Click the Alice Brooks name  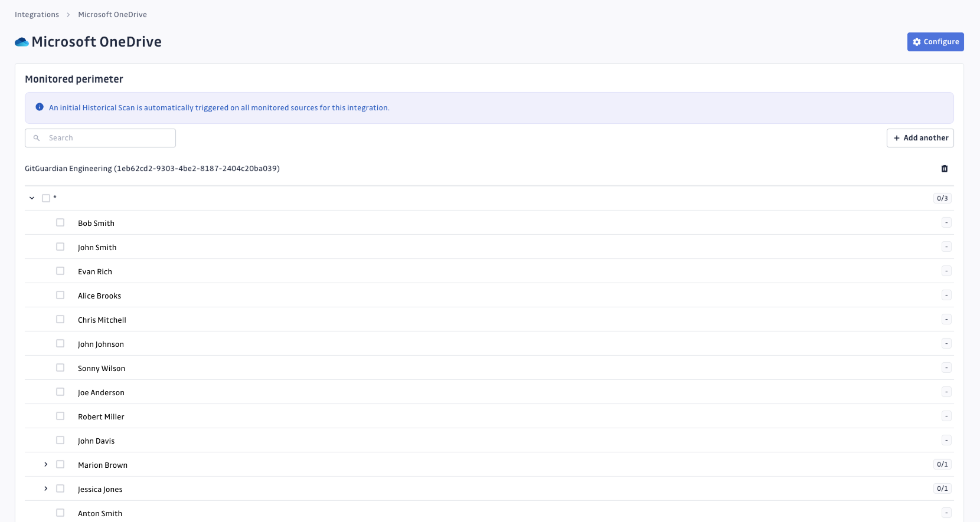(x=99, y=296)
